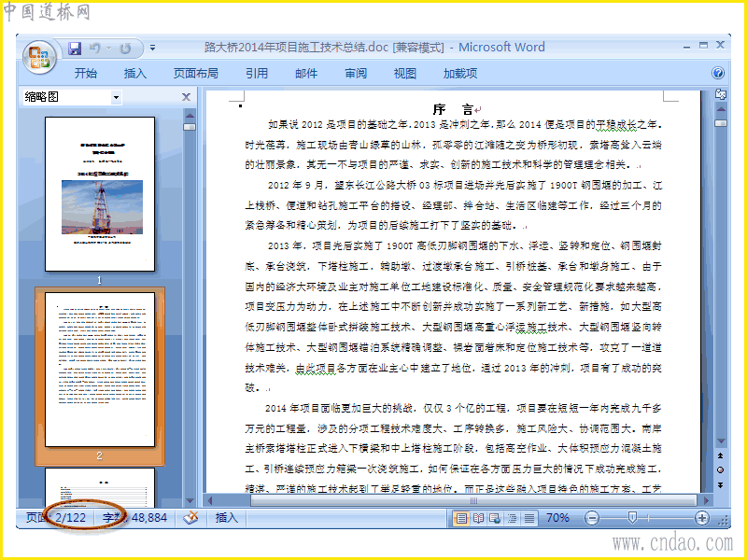Switch to Outline view
Screen dimensions: 747x560
(x=512, y=518)
